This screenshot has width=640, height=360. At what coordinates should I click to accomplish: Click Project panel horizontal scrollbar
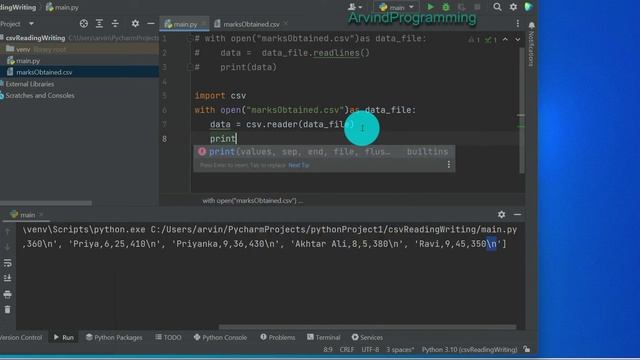pyautogui.click(x=46, y=203)
